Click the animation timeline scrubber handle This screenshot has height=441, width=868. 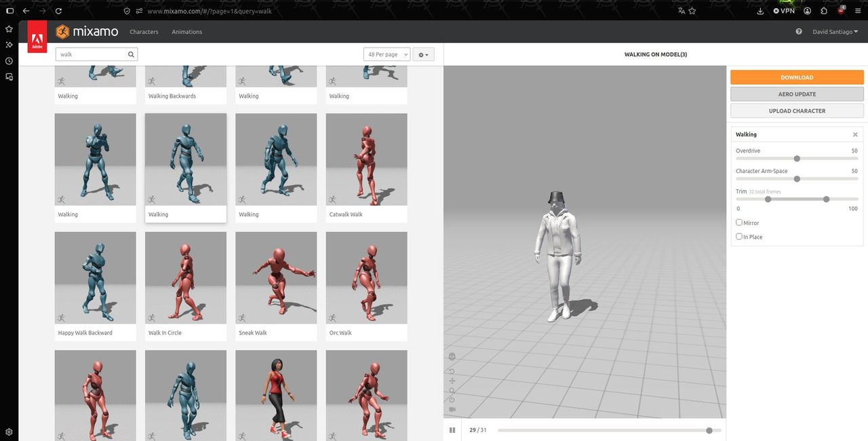tap(709, 430)
